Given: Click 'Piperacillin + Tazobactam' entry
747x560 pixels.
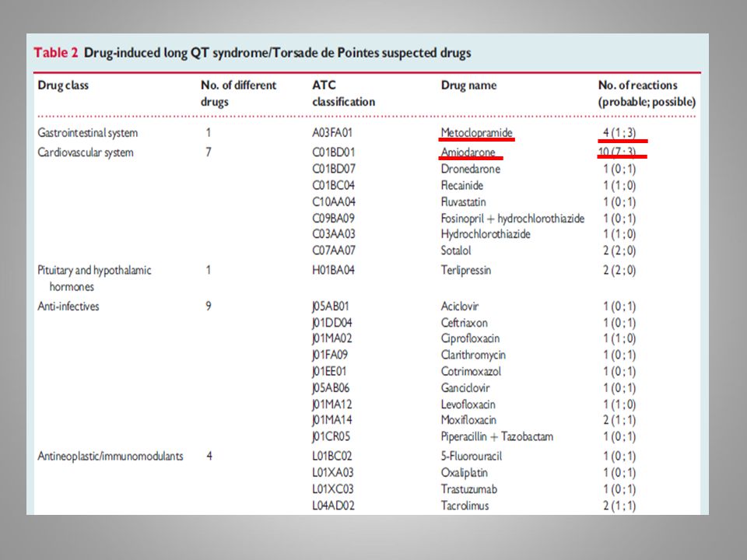Looking at the screenshot, I should coord(497,436).
